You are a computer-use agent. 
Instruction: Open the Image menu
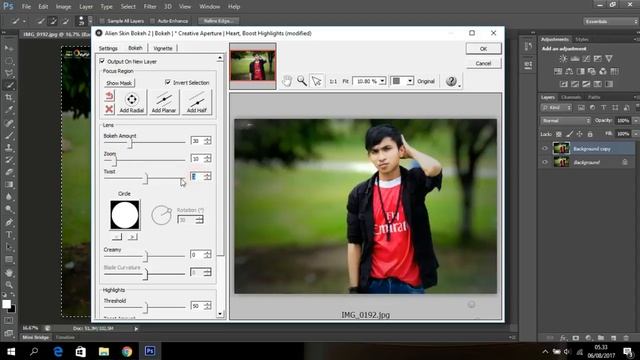pos(63,7)
